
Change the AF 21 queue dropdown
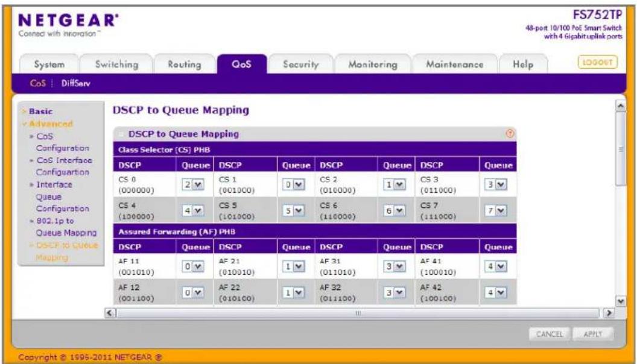pyautogui.click(x=293, y=266)
